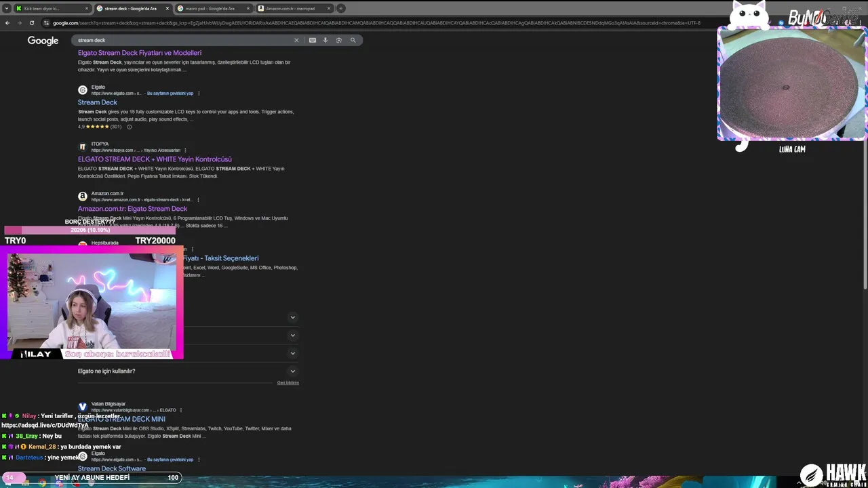Switch to 'Kick team diyor ki' tab
The width and height of the screenshot is (868, 488).
click(52, 8)
